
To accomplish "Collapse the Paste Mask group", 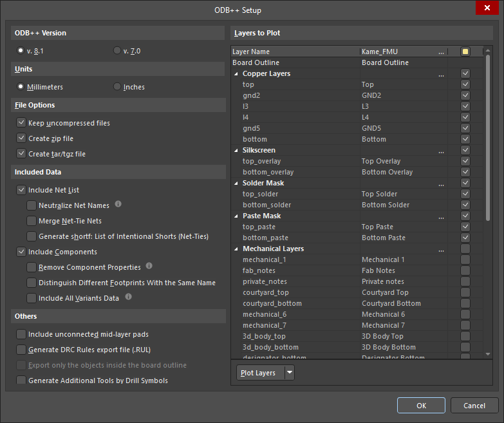I will (x=236, y=216).
